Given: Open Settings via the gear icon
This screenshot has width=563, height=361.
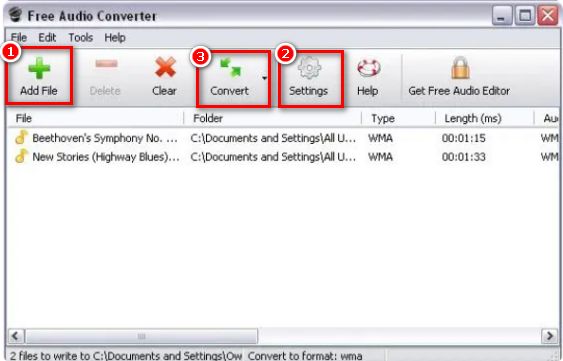Looking at the screenshot, I should (x=309, y=68).
